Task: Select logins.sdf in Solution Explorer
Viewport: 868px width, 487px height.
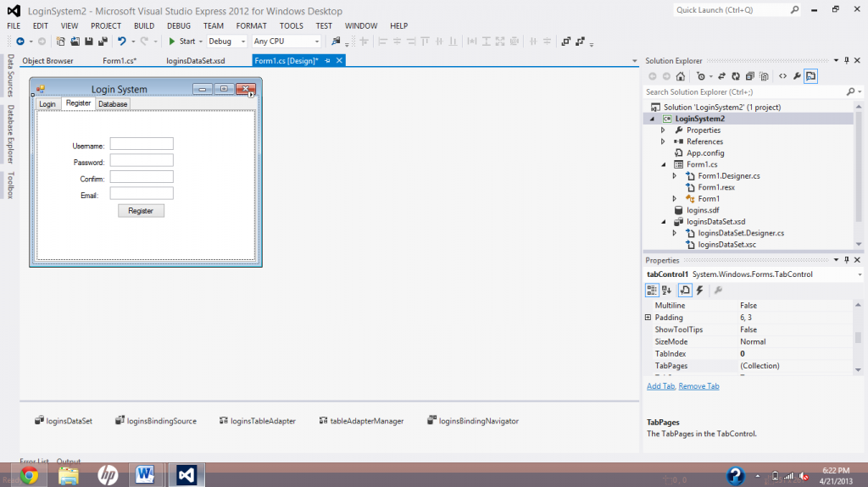Action: (702, 210)
